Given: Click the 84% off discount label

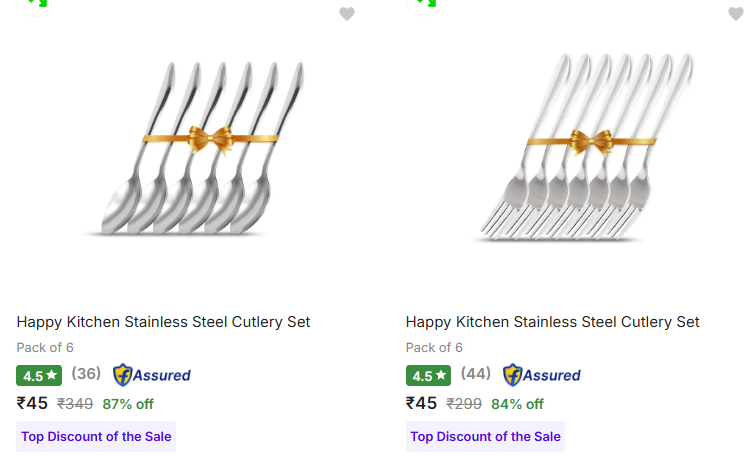Looking at the screenshot, I should (517, 404).
